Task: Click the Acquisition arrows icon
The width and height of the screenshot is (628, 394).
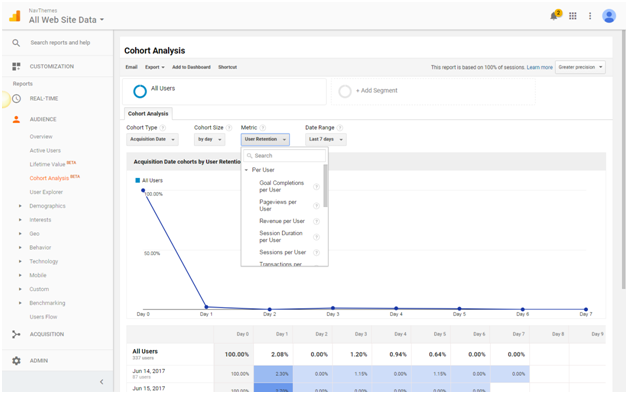Action: click(x=16, y=334)
